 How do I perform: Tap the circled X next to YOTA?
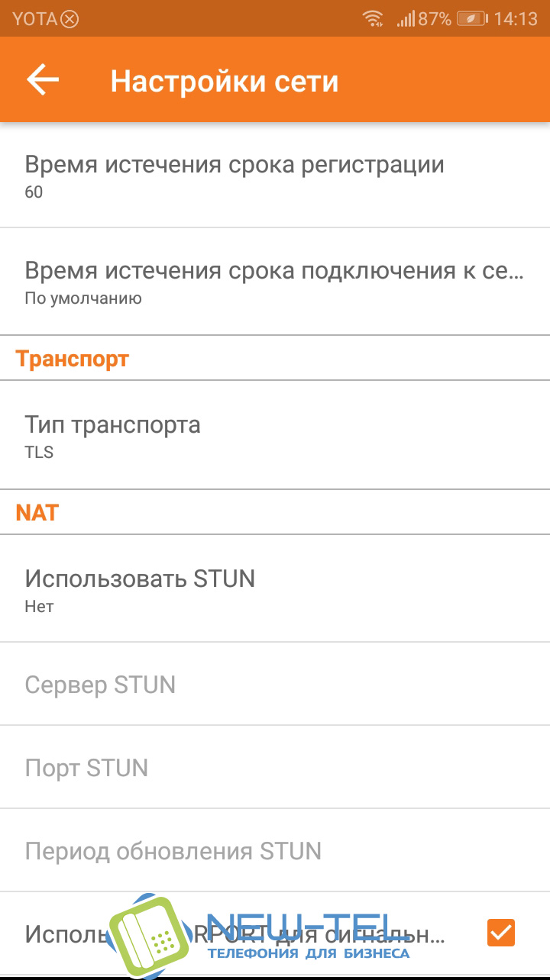(x=70, y=19)
